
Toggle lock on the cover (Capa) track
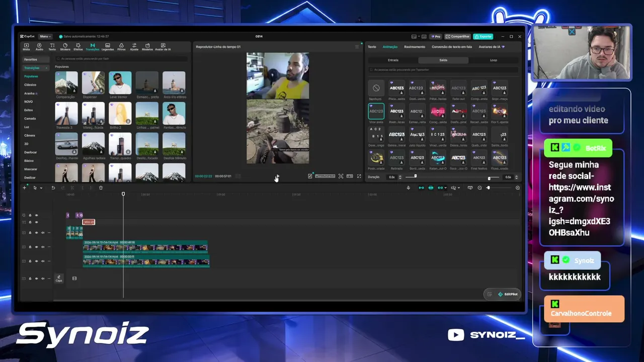pyautogui.click(x=30, y=279)
